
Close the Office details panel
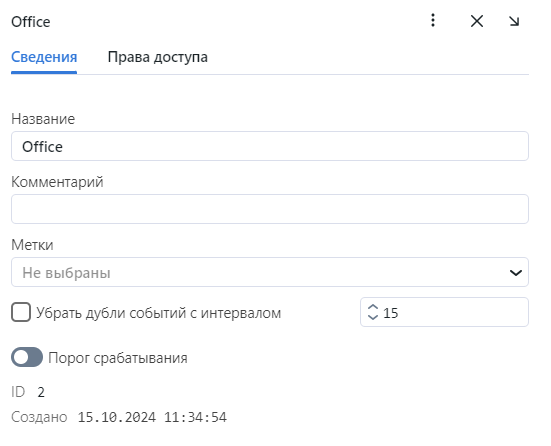pos(477,21)
